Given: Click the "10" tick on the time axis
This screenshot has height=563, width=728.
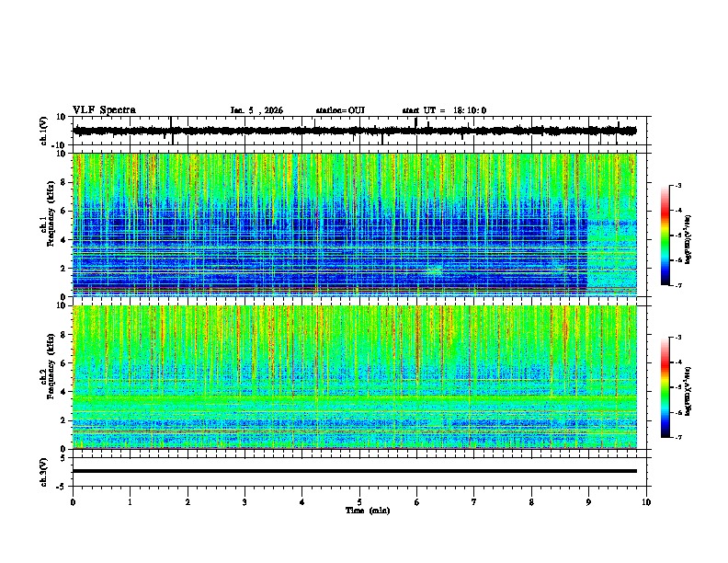Looking at the screenshot, I should 646,502.
